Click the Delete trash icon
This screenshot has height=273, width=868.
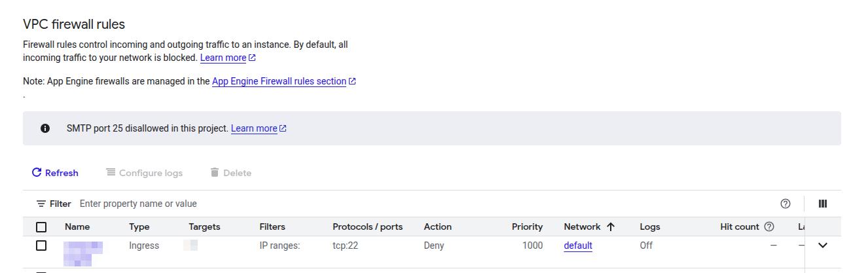click(x=214, y=173)
